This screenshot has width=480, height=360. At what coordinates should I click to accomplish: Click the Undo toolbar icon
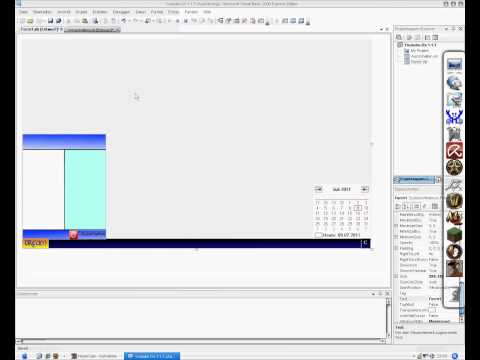click(x=124, y=21)
